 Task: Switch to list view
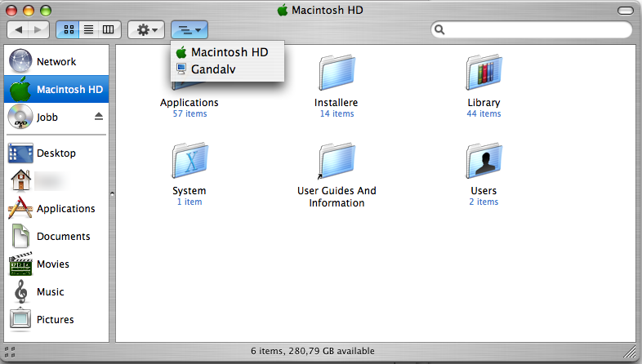coord(88,29)
